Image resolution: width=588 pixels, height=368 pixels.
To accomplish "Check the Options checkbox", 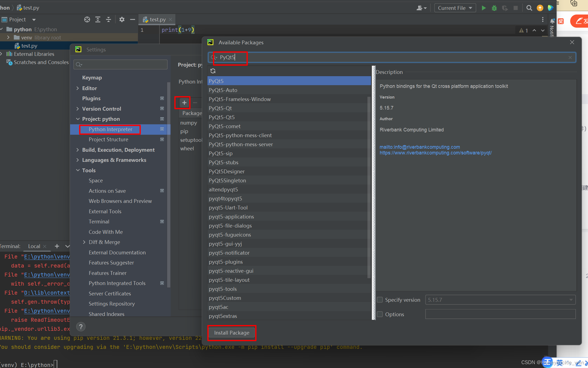I will click(380, 314).
